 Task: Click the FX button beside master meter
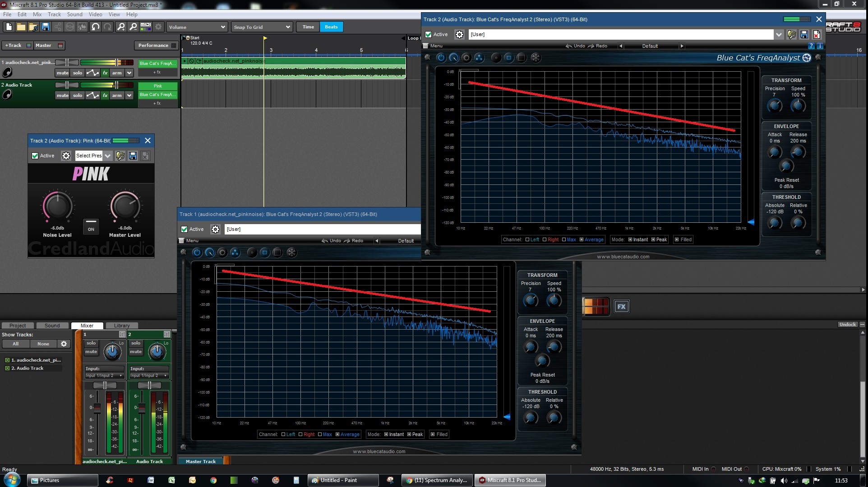click(621, 307)
